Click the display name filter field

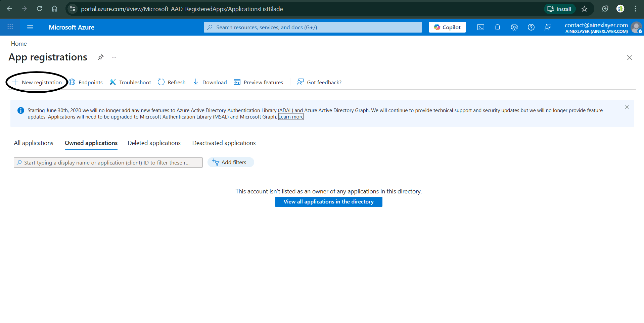(108, 163)
